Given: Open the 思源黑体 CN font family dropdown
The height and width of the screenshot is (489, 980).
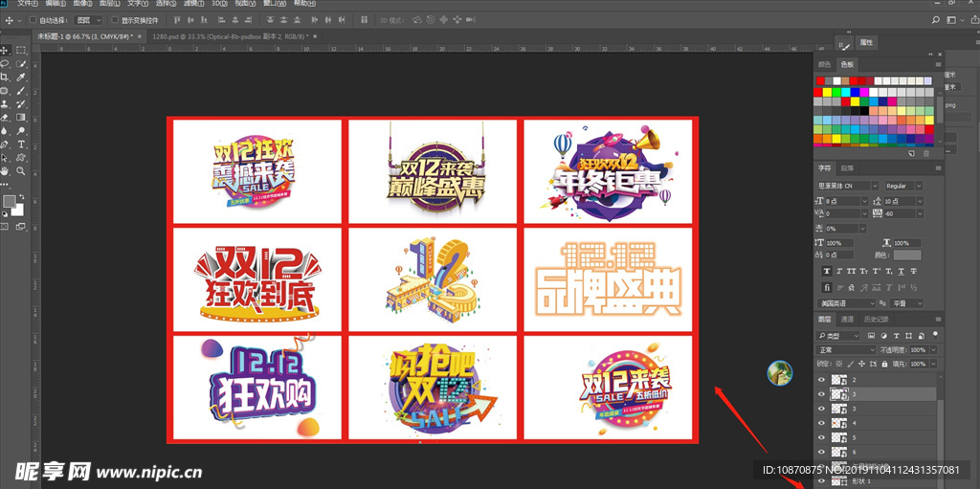Looking at the screenshot, I should (846, 185).
